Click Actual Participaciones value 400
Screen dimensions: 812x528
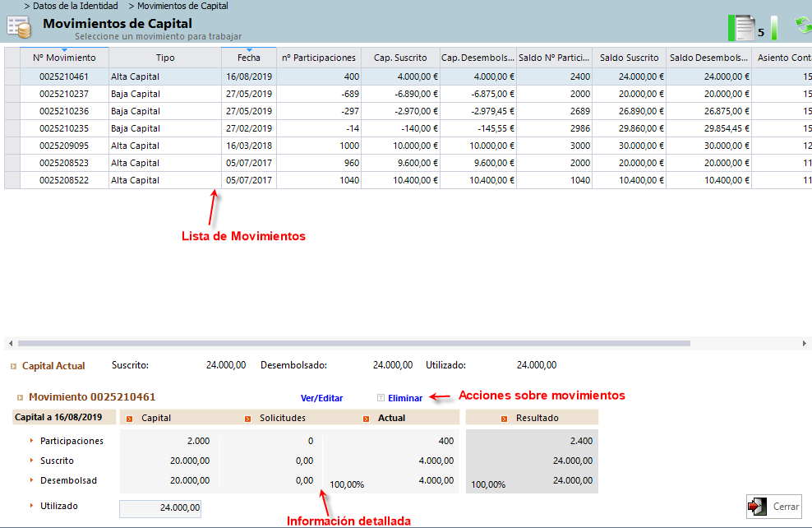tap(446, 441)
